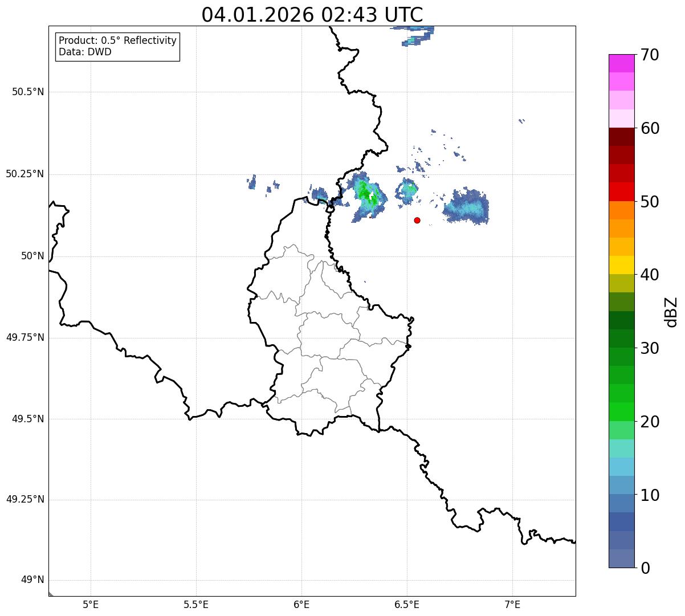Click the 6.5°E longitude label
The image size is (685, 616).
(407, 604)
